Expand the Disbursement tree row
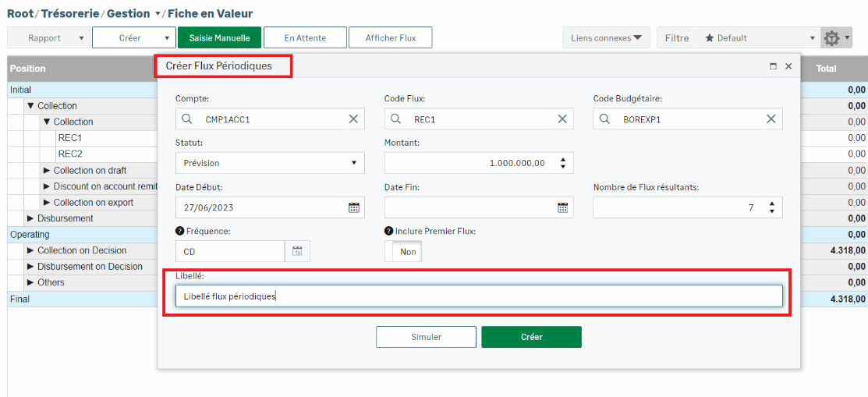 click(x=30, y=218)
